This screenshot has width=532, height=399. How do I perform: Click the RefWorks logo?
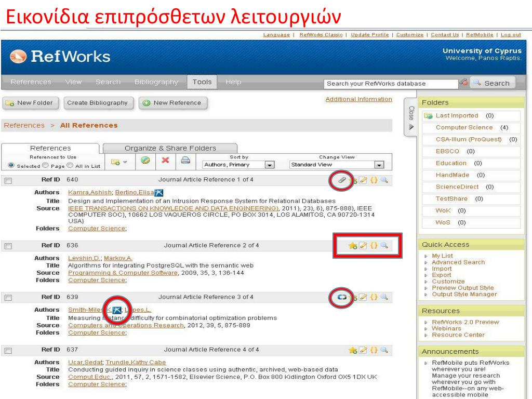tap(60, 56)
